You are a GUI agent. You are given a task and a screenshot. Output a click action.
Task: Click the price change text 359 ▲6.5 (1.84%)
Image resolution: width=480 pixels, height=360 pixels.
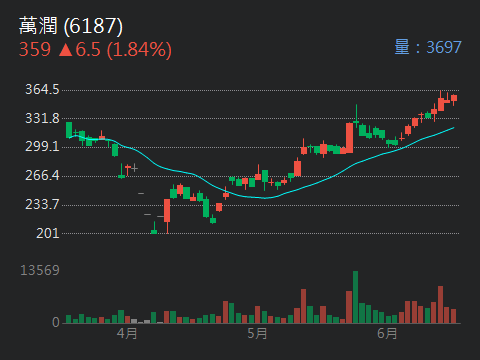(x=95, y=50)
